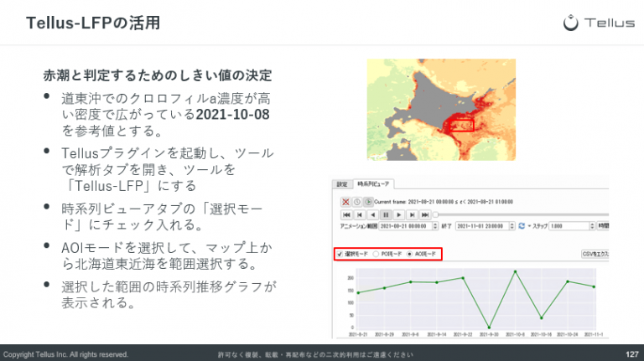This screenshot has width=644, height=361.
Task: Click the stepper on start date field
Action: (x=435, y=226)
